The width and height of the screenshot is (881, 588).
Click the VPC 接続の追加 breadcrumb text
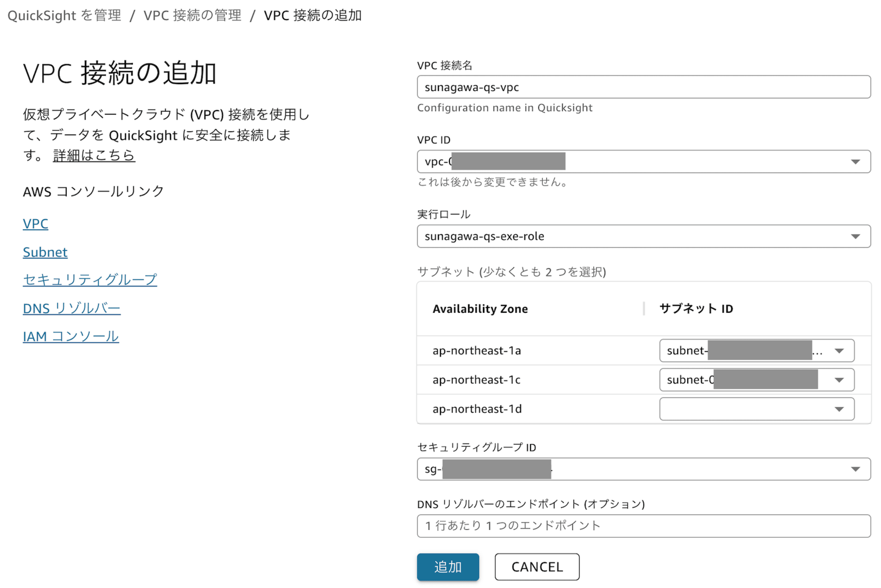tap(313, 15)
